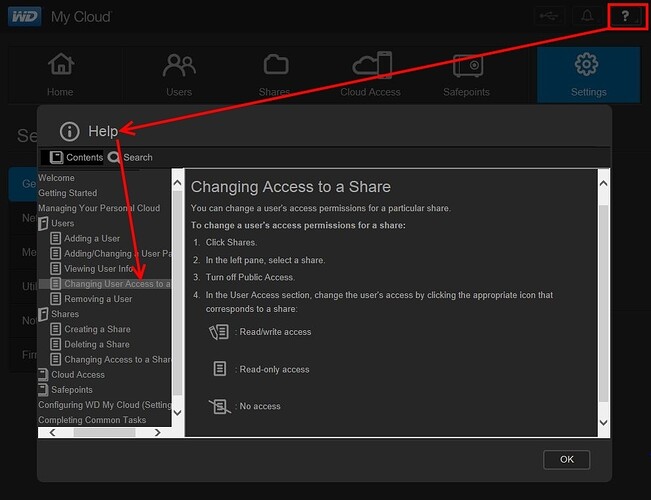
Task: Click the 'Changing Access to a Share' heading
Action: pyautogui.click(x=291, y=187)
